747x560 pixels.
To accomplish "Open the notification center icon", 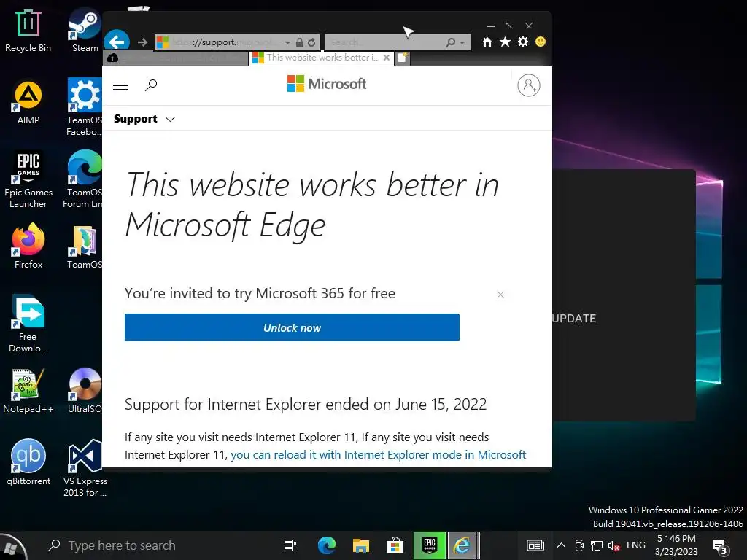I will (x=719, y=547).
